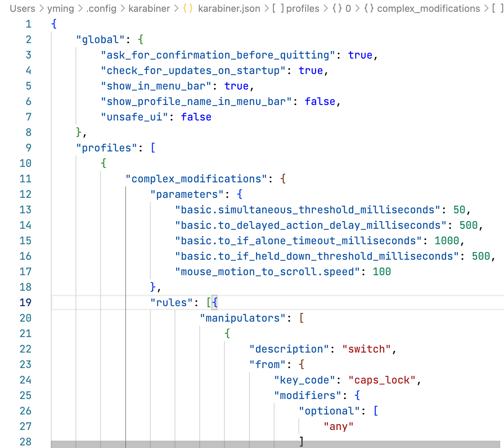Select the karabiner.json breadcrumb file
This screenshot has height=448, width=504.
(x=229, y=8)
